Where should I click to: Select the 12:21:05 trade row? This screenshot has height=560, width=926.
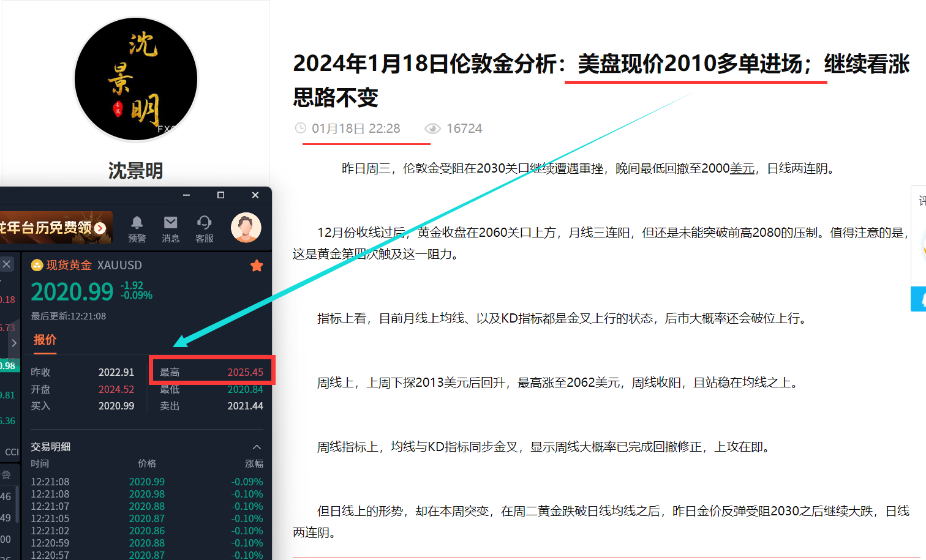(147, 518)
